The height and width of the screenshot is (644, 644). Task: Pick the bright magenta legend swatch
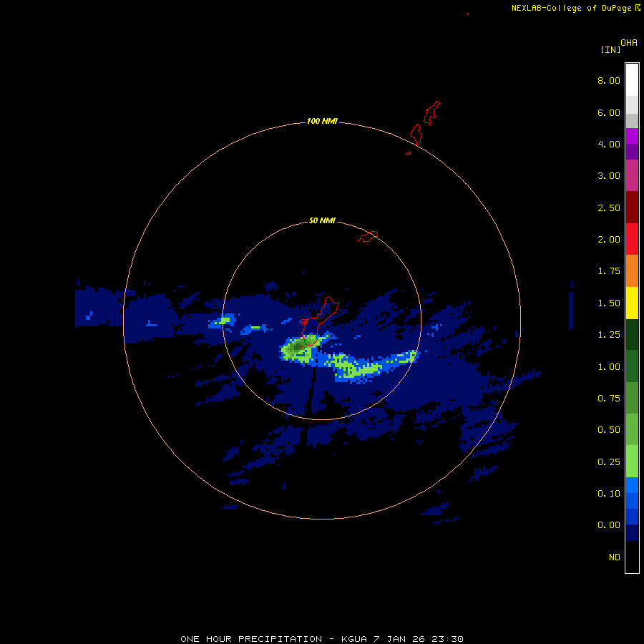(632, 136)
